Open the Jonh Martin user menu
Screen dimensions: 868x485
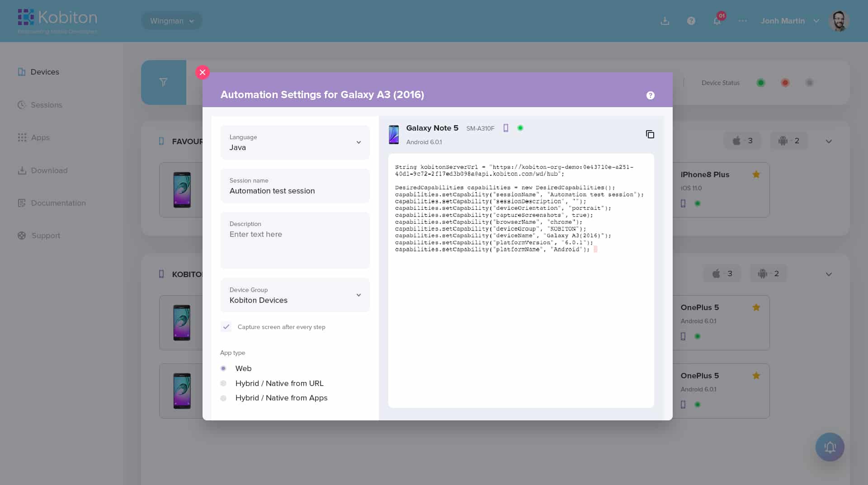pyautogui.click(x=789, y=21)
